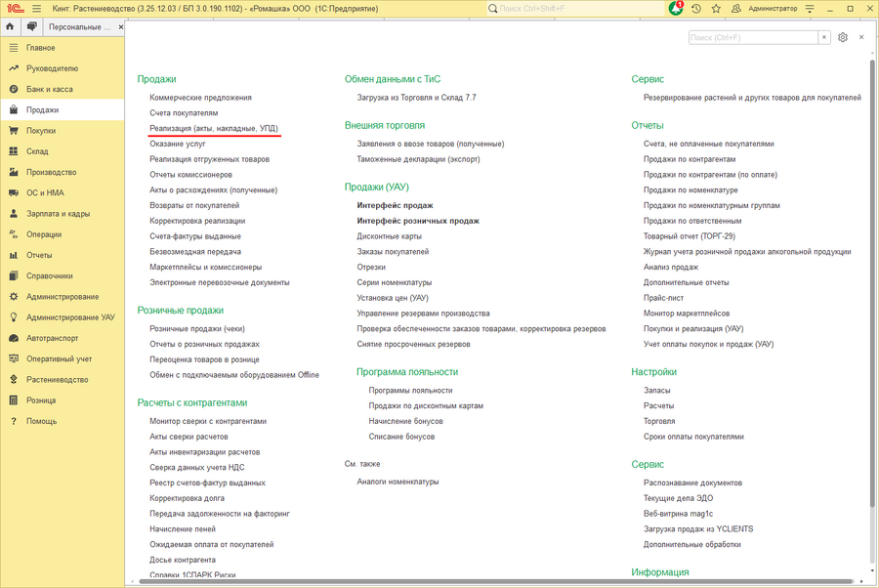Open Коммерческие предложения

(x=200, y=98)
